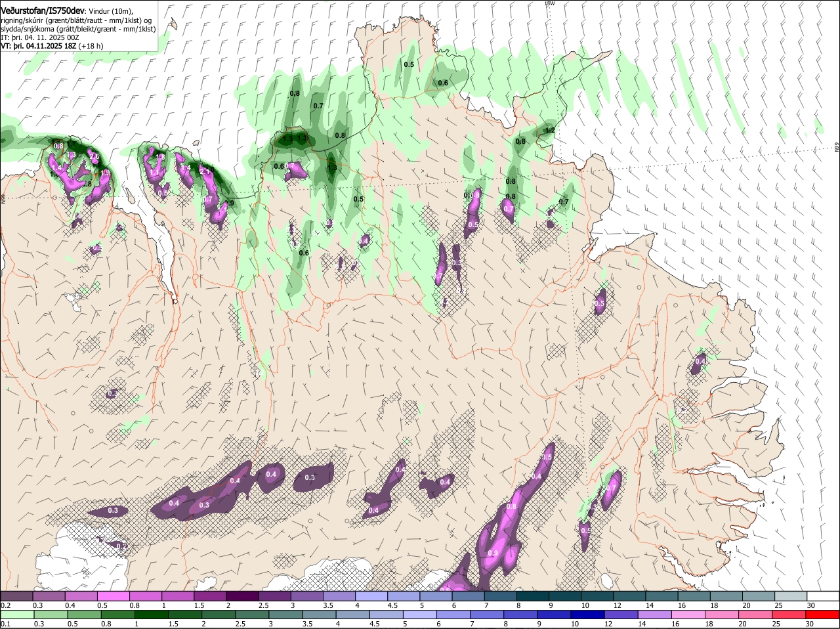
Task: Click the 0.9 value on bottom pink snow band
Action: click(x=493, y=553)
